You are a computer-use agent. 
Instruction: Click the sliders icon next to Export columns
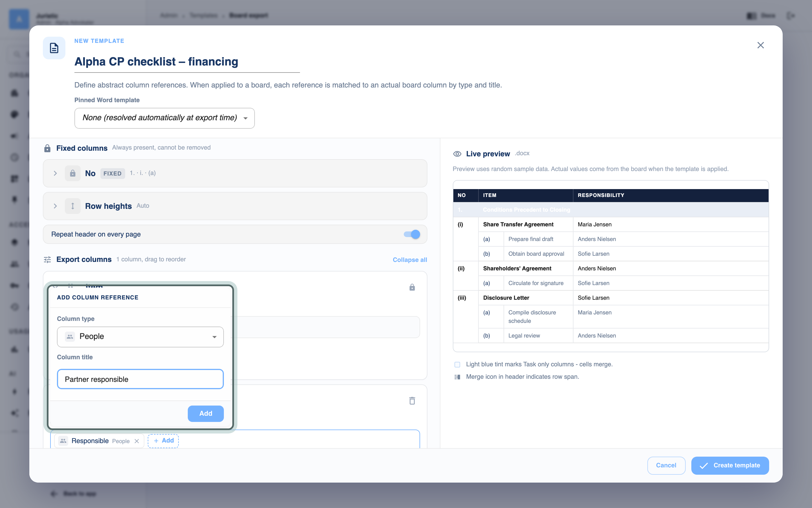(x=47, y=259)
